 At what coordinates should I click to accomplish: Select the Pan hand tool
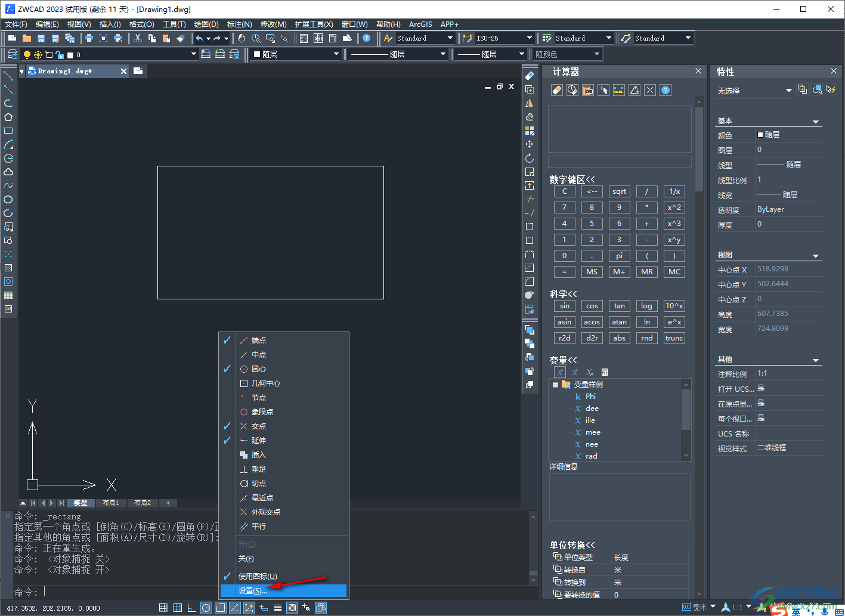coord(242,38)
